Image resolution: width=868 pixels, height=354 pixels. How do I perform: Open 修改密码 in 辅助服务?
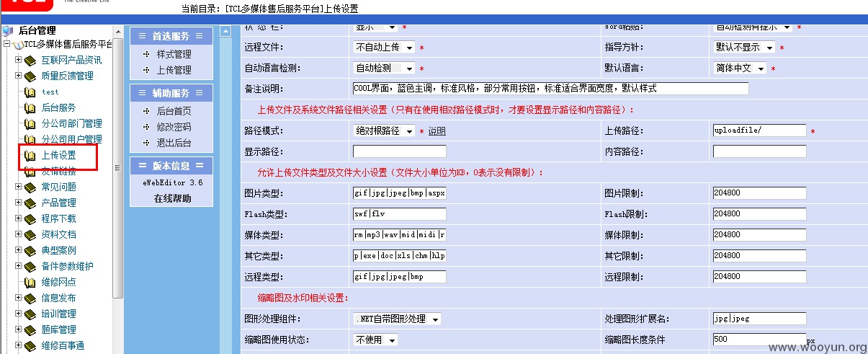174,127
